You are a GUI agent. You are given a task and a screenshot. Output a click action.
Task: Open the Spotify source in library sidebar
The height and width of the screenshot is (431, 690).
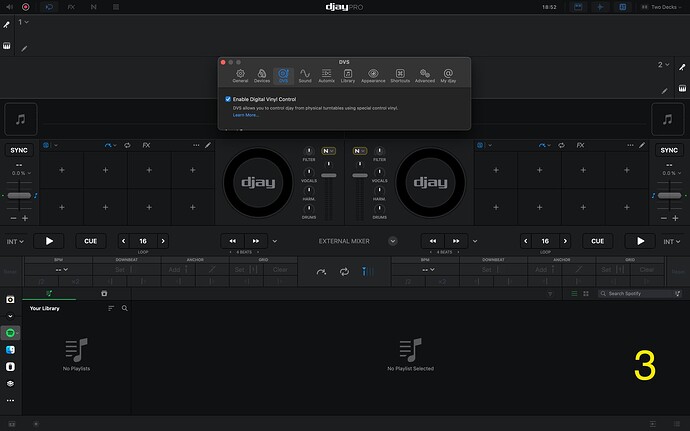click(10, 332)
